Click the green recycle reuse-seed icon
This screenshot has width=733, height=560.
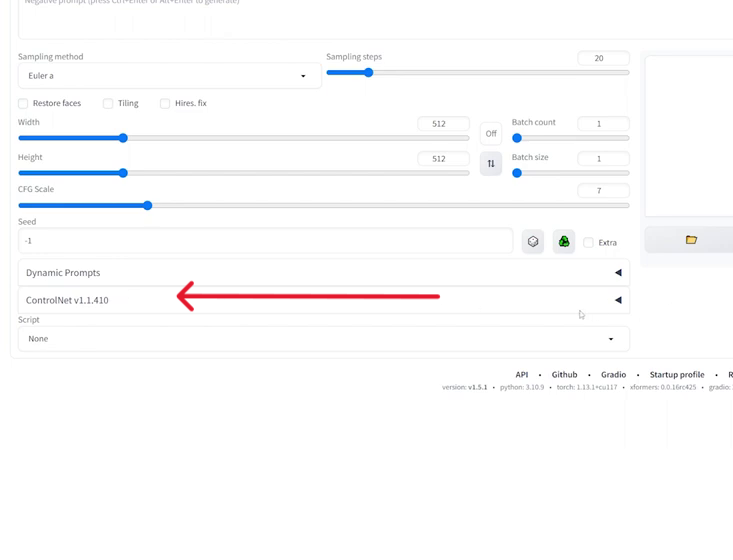[564, 242]
